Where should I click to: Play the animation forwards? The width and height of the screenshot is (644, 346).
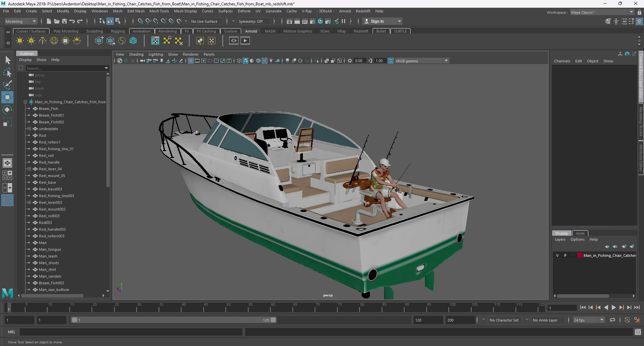614,307
